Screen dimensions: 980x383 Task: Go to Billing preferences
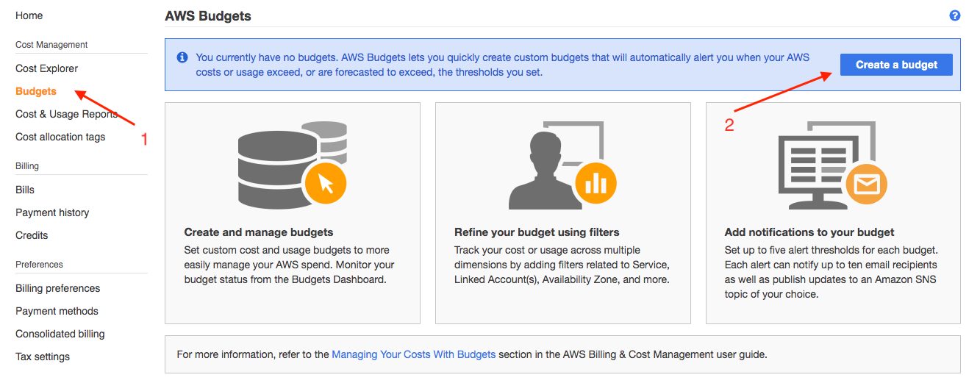57,288
